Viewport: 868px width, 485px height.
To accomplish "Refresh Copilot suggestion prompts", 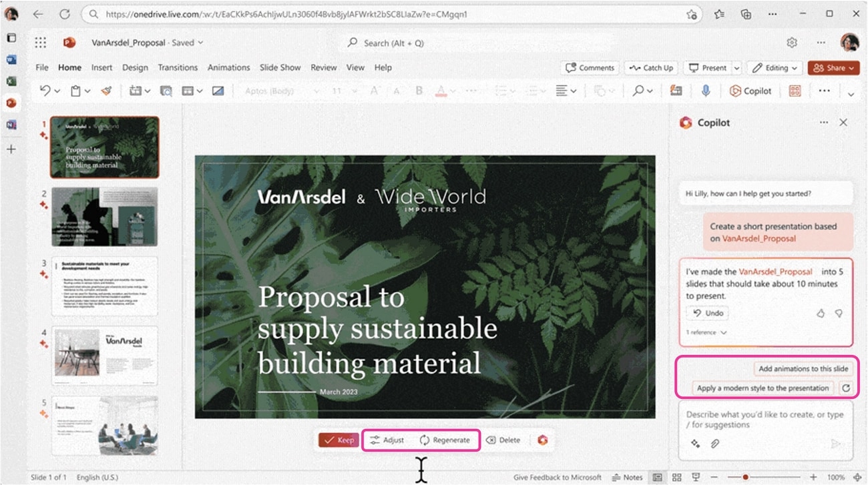I will coord(846,388).
